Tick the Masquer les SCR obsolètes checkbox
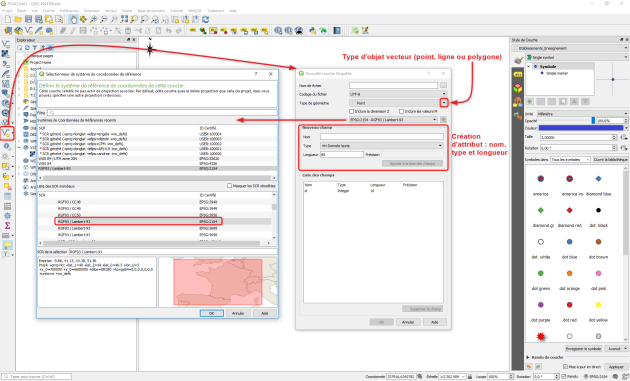 (x=229, y=186)
